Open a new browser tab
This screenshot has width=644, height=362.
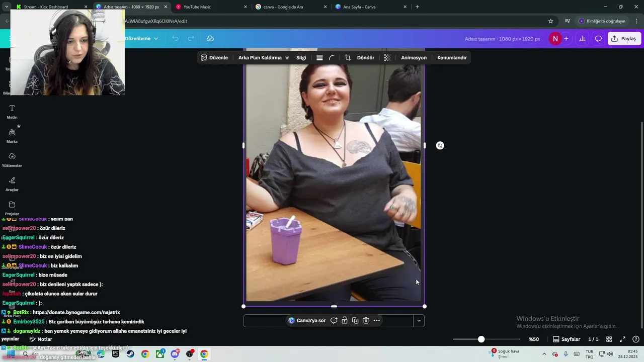[417, 7]
